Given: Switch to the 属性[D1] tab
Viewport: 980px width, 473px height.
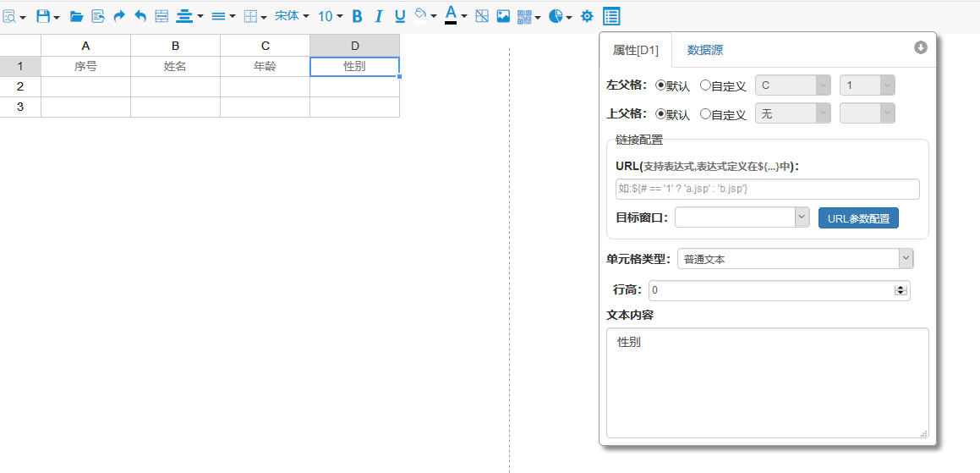Looking at the screenshot, I should pyautogui.click(x=635, y=51).
